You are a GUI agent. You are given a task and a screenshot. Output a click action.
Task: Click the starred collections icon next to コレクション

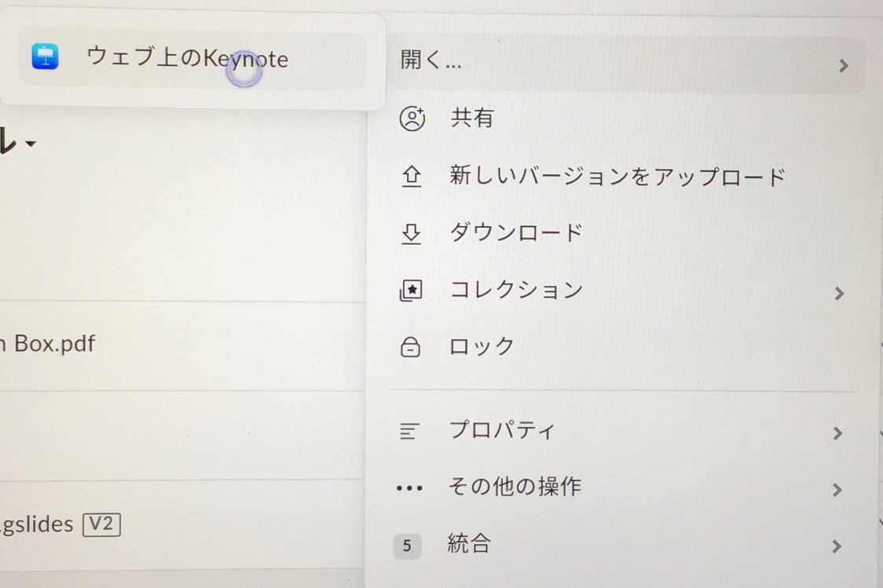click(410, 290)
